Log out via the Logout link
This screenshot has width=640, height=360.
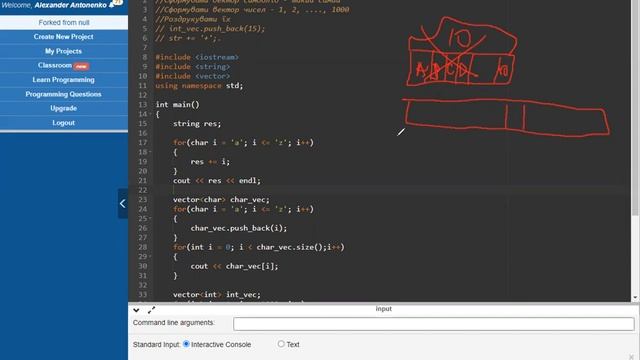[x=64, y=122]
